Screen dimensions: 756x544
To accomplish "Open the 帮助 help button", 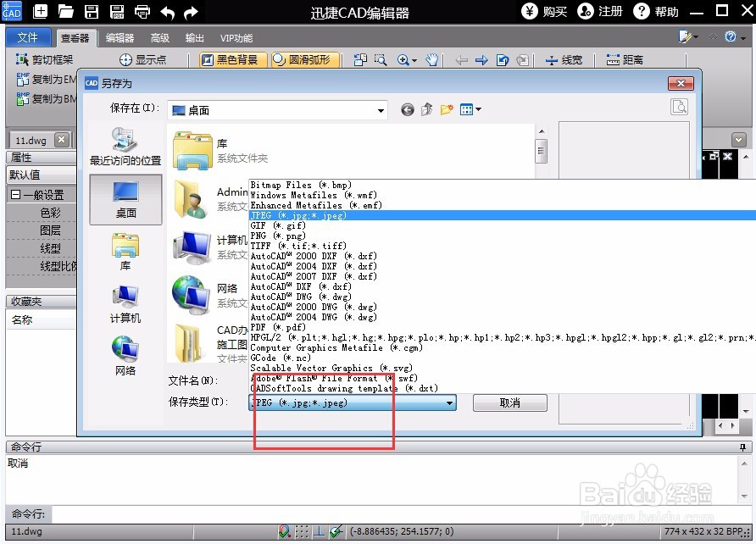I will click(x=656, y=11).
